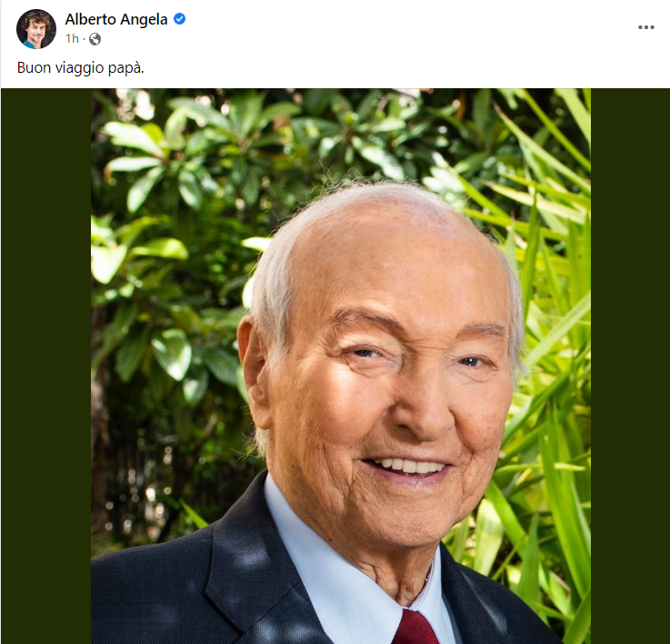Click the globe public-audience icon
Screen dimensions: 670x644
coord(95,39)
